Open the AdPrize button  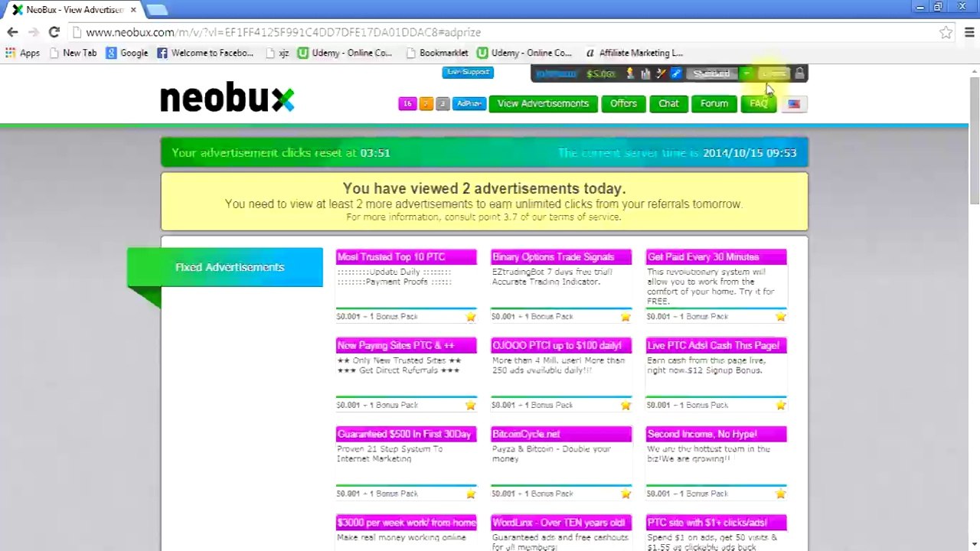(x=469, y=103)
